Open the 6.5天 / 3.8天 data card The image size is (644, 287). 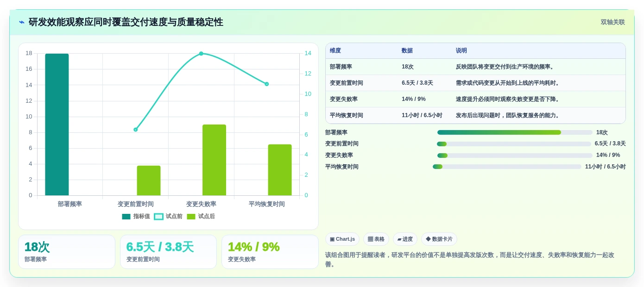[x=168, y=252]
